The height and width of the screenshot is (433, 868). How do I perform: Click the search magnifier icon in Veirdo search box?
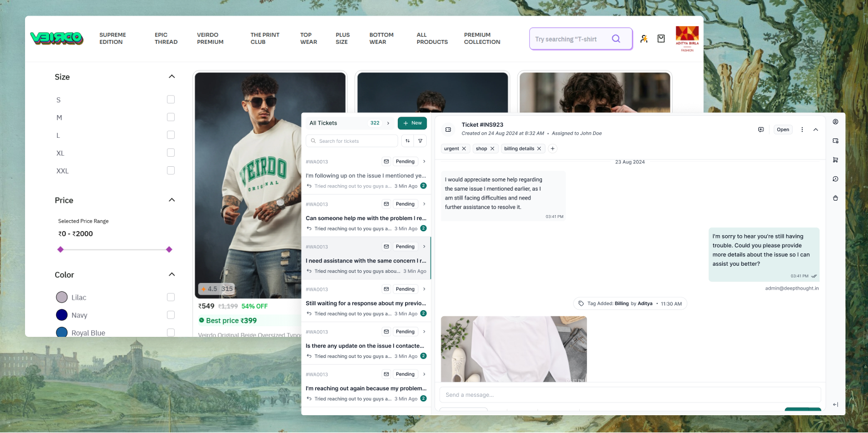pyautogui.click(x=616, y=39)
